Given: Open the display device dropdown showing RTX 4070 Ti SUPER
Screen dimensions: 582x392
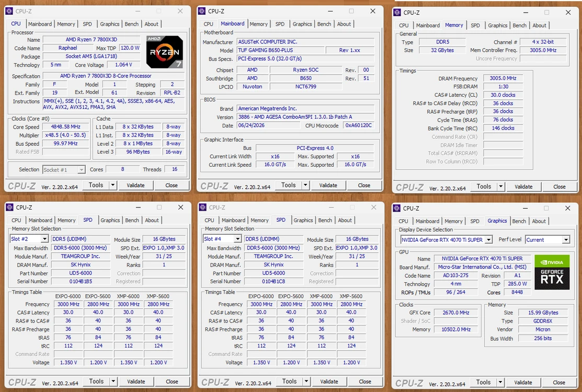Looking at the screenshot, I should (x=489, y=240).
